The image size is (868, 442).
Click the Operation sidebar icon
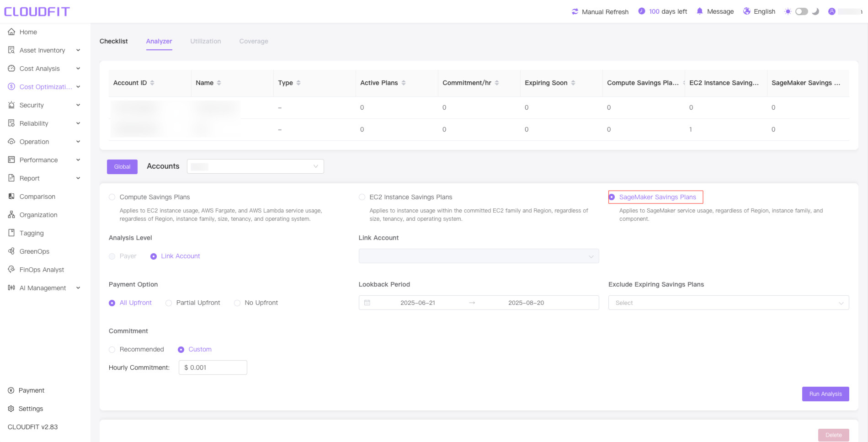tap(11, 142)
